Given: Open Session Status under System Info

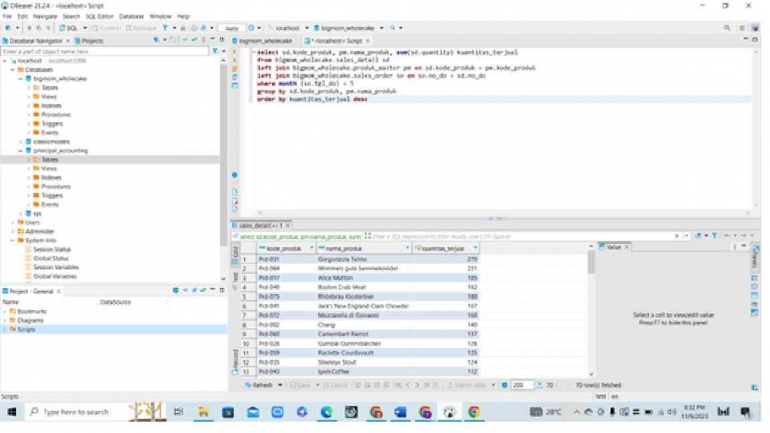Looking at the screenshot, I should (x=52, y=249).
